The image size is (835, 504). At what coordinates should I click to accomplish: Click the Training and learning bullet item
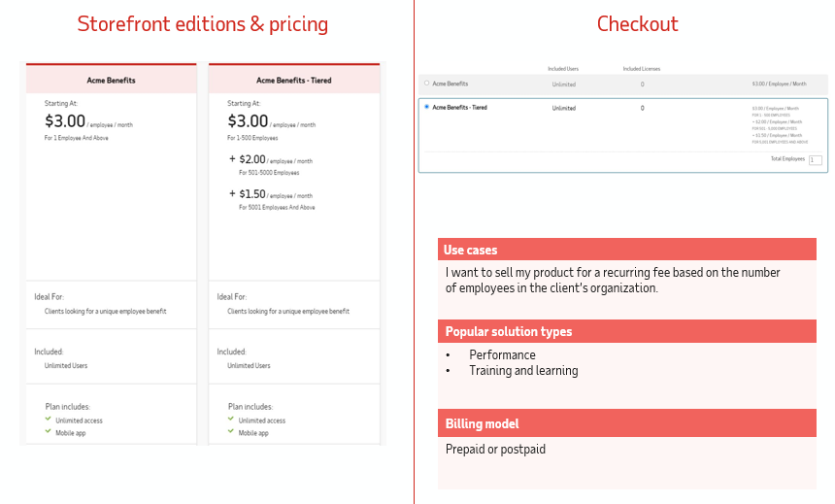click(523, 370)
